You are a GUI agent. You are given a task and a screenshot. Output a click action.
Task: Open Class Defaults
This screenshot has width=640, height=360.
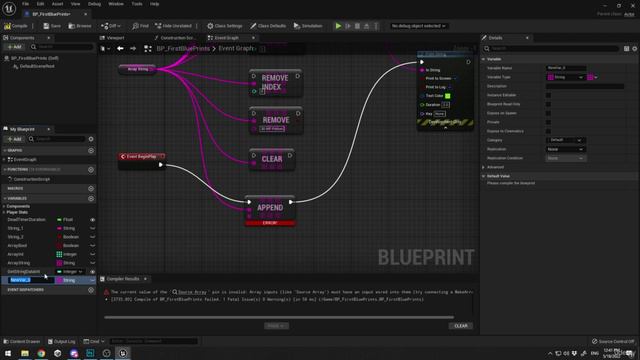[x=268, y=26]
